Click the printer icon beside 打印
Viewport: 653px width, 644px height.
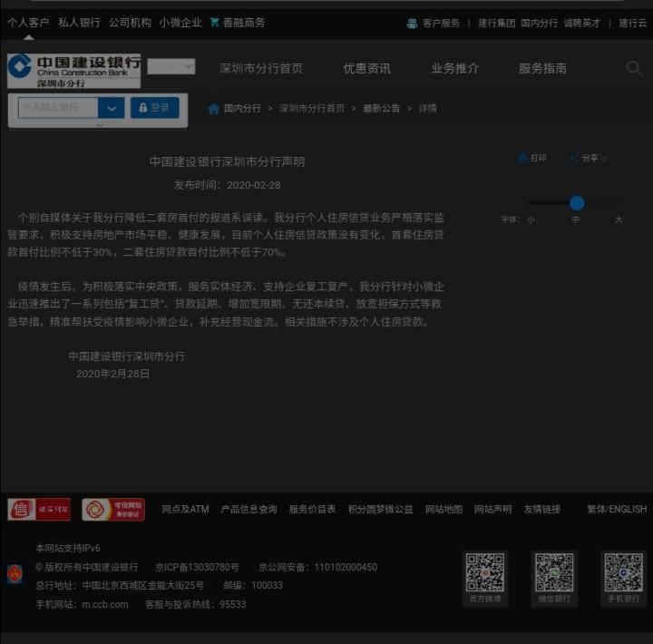(522, 158)
